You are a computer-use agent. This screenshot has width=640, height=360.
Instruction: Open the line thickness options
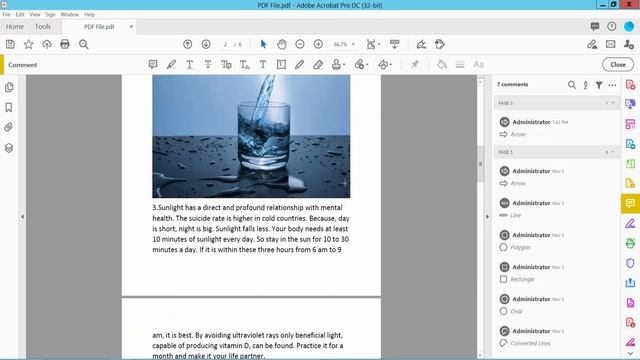point(460,64)
